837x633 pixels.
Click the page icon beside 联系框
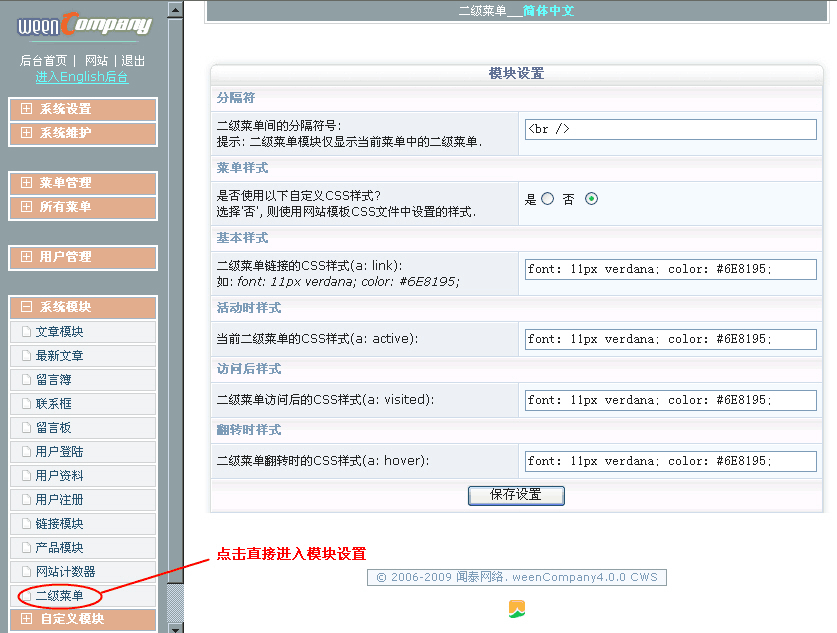[x=26, y=404]
